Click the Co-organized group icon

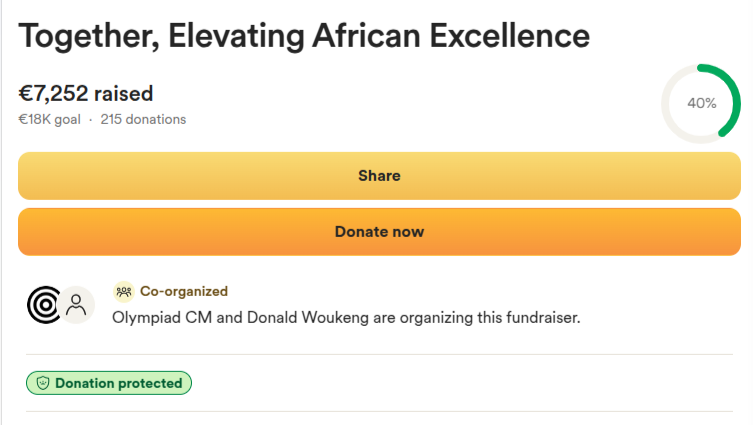(124, 291)
